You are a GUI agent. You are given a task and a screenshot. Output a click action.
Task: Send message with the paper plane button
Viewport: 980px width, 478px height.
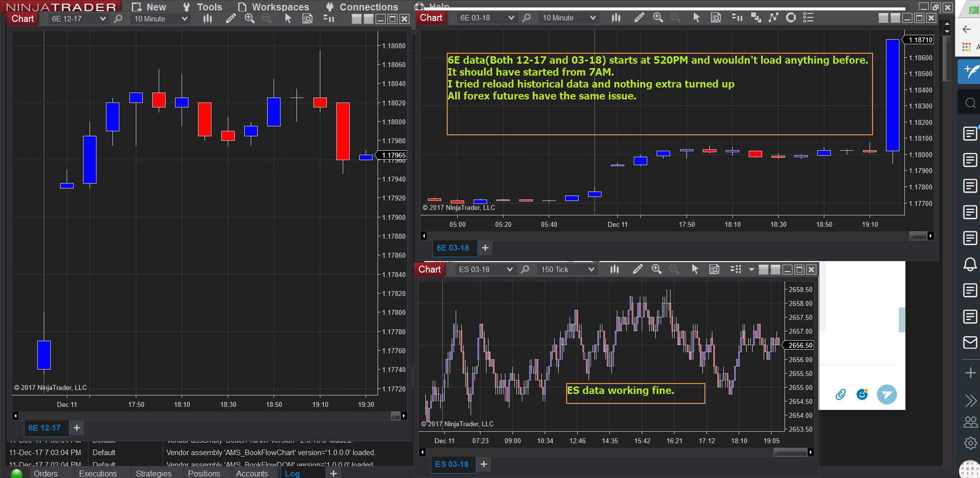pyautogui.click(x=886, y=395)
